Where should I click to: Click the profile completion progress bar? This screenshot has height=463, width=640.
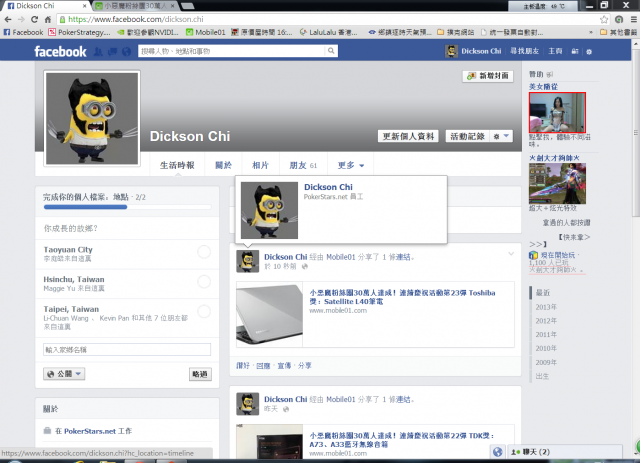click(127, 207)
